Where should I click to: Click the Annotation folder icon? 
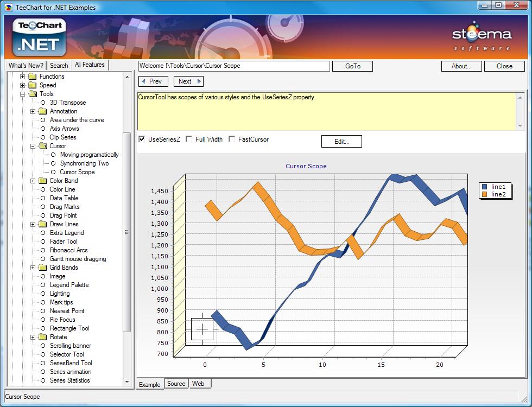click(43, 111)
